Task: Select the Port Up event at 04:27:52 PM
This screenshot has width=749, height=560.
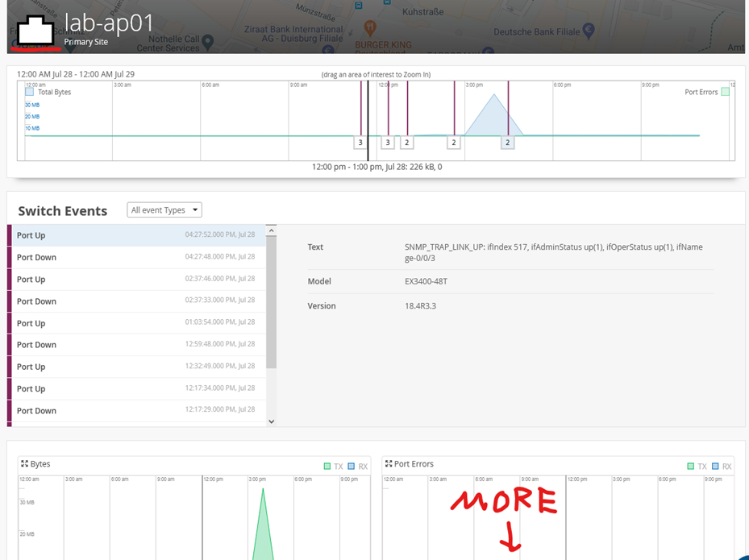Action: [137, 234]
